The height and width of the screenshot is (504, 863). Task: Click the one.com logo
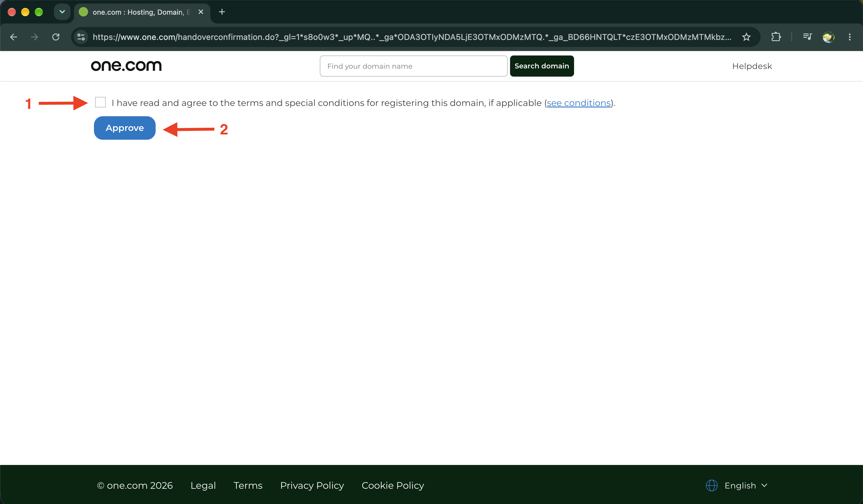coord(126,66)
